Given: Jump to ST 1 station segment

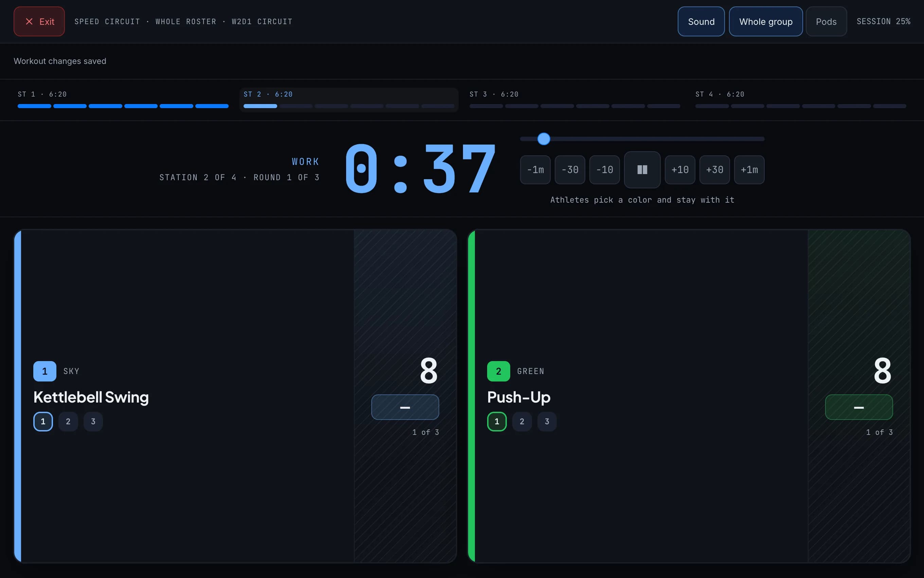Looking at the screenshot, I should pyautogui.click(x=123, y=100).
